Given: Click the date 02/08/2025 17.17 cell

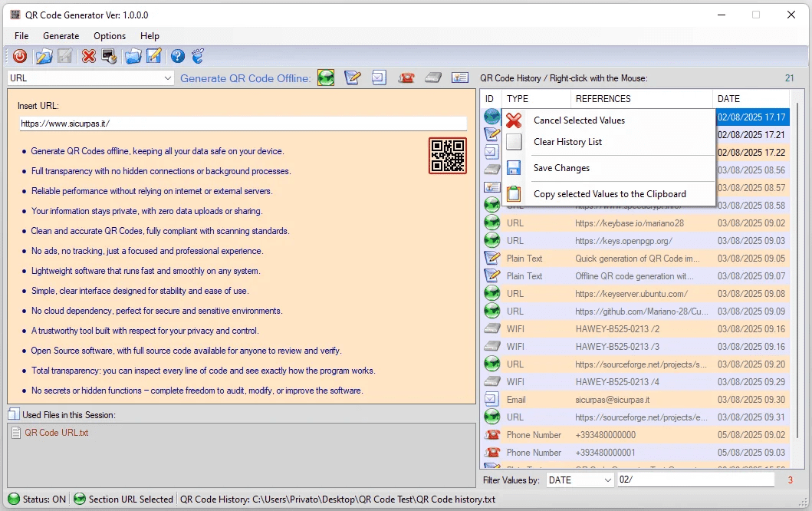Looking at the screenshot, I should [751, 117].
